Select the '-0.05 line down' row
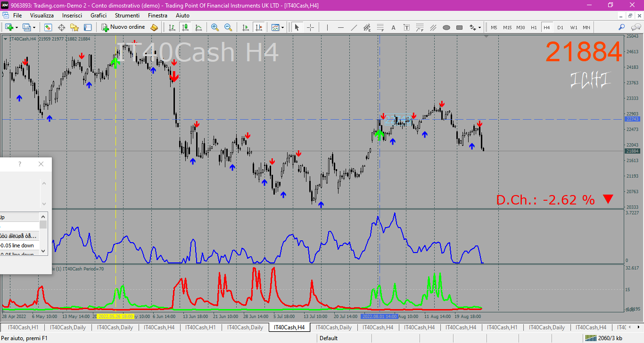Image resolution: width=644 pixels, height=343 pixels. point(20,245)
